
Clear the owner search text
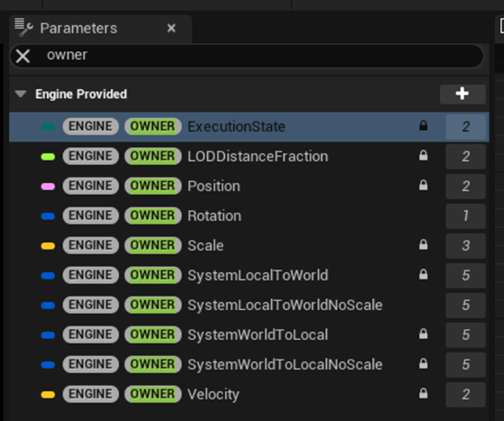[23, 56]
